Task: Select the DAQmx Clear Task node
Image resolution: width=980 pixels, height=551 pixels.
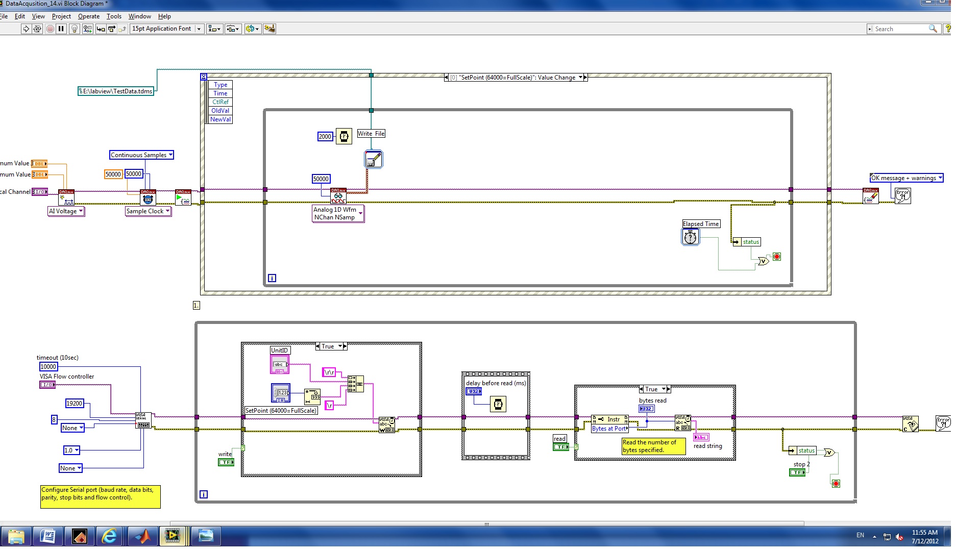Action: tap(871, 195)
